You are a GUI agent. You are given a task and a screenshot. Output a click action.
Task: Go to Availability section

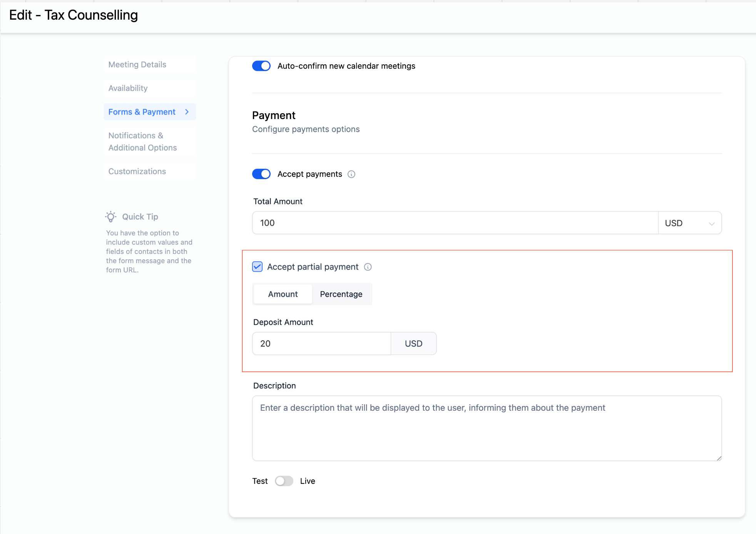tap(128, 88)
